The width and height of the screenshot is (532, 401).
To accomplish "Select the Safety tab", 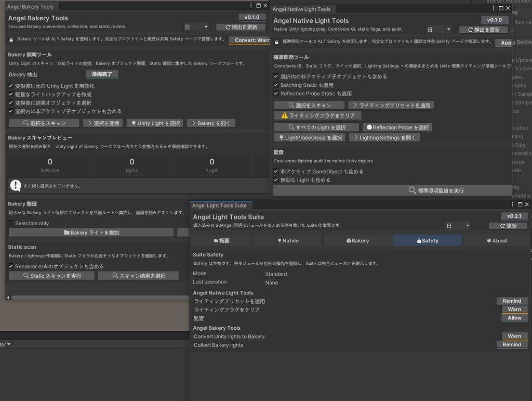I will [x=428, y=240].
